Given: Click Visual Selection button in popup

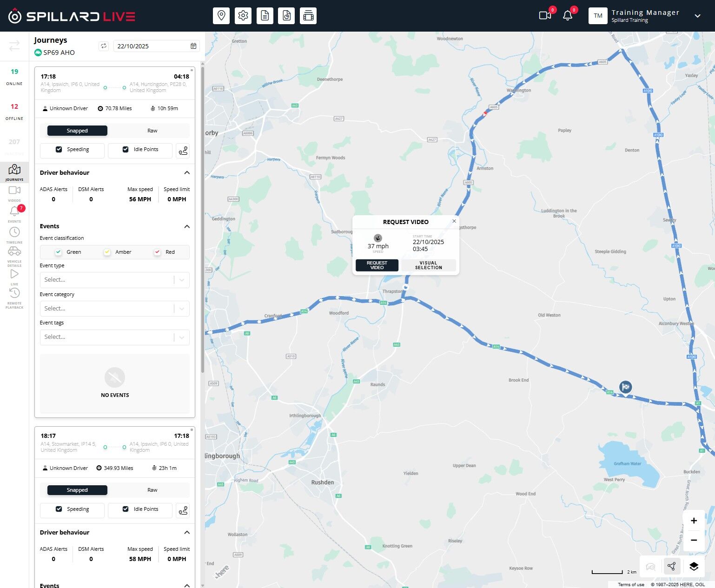Looking at the screenshot, I should point(429,265).
